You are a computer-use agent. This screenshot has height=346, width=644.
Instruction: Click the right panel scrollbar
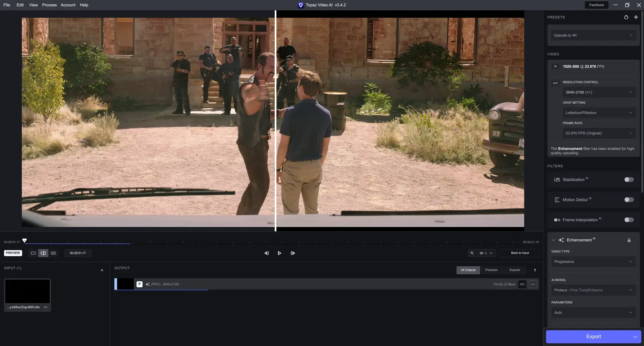click(x=642, y=102)
